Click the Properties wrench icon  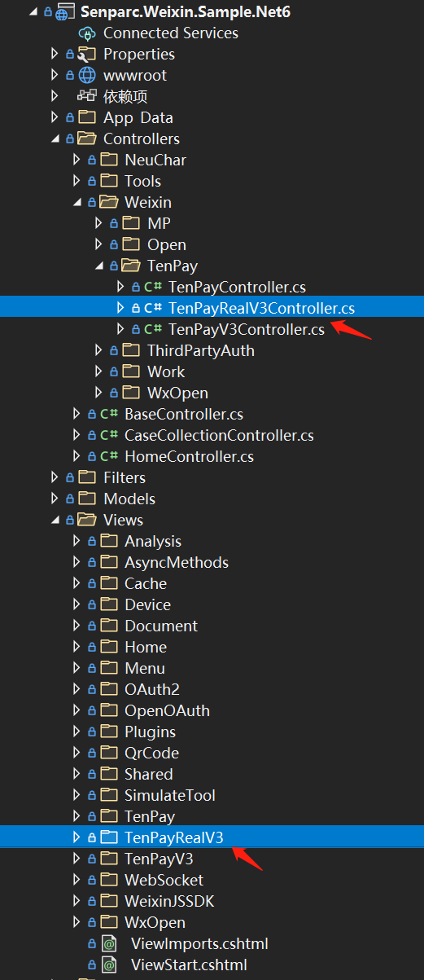pyautogui.click(x=87, y=55)
